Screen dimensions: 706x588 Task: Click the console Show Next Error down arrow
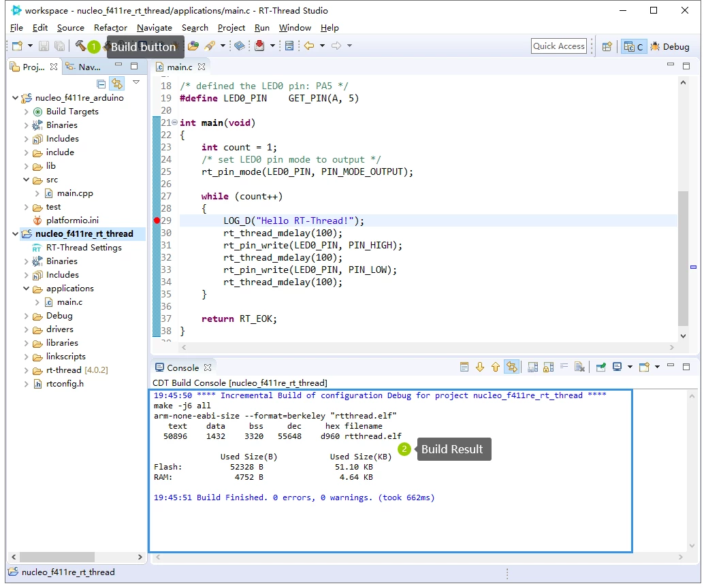(480, 367)
